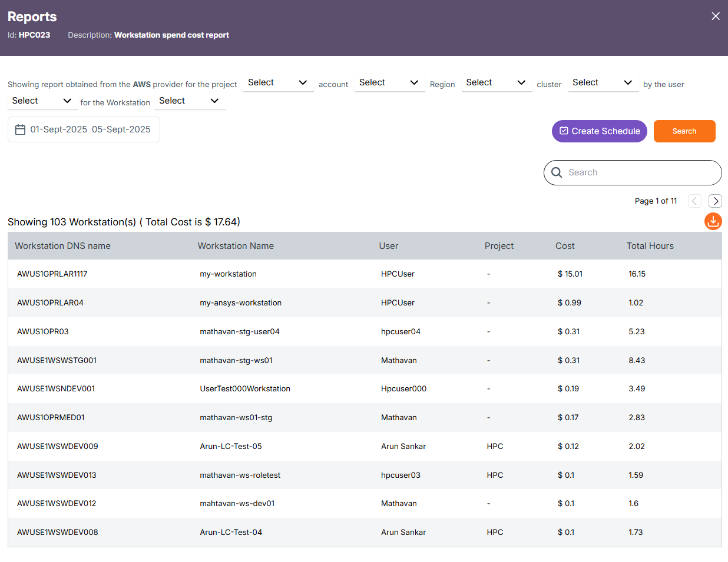Click total hours value 16.15
Viewport: 728px width, 562px height.
coord(637,274)
